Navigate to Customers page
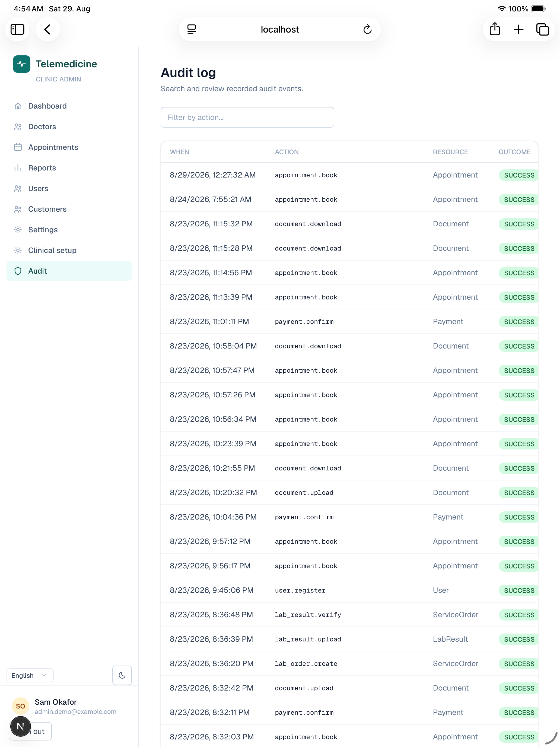The image size is (560, 747). pyautogui.click(x=69, y=209)
